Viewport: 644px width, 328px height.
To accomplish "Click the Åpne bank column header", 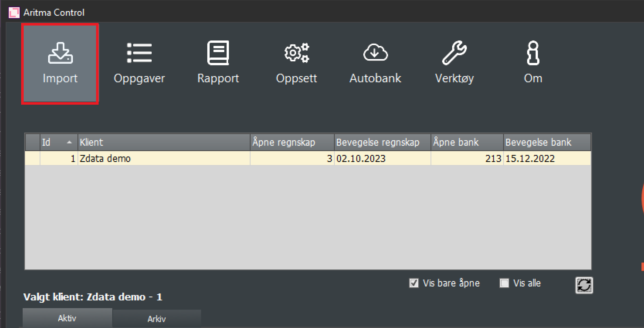I will pos(467,142).
